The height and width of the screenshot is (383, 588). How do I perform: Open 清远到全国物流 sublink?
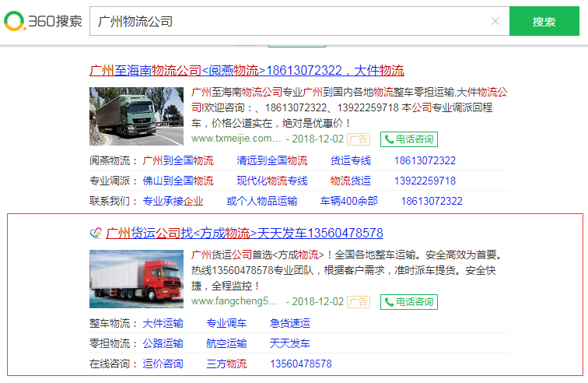tap(272, 160)
